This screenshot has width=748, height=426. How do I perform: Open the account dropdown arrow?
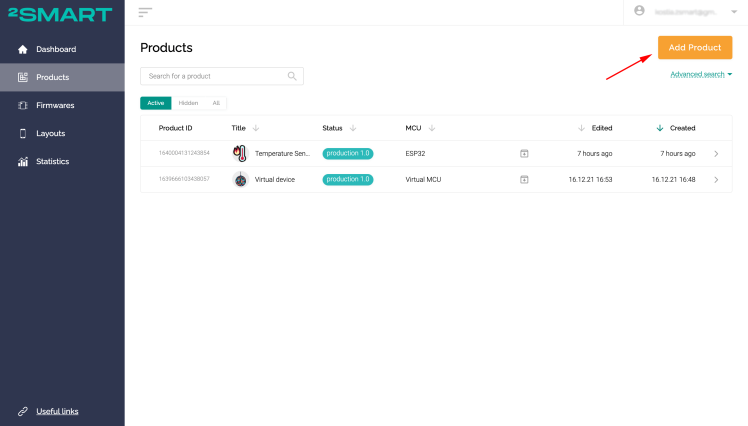pos(734,11)
